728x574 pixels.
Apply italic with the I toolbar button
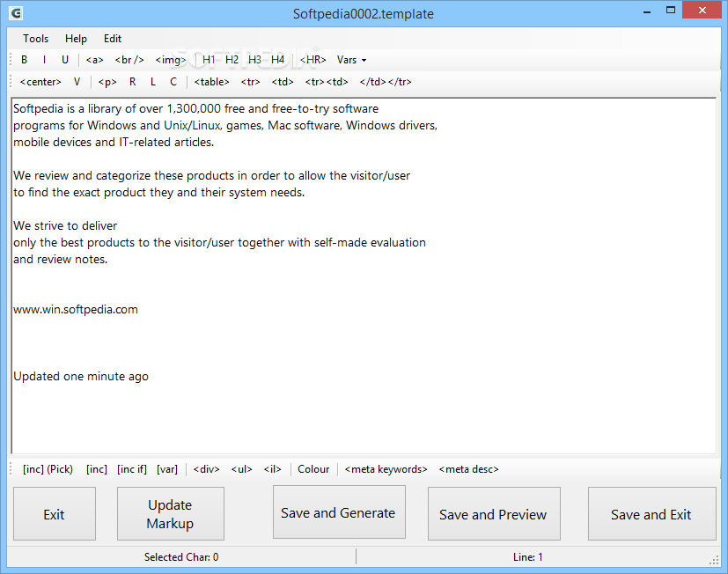coord(45,60)
